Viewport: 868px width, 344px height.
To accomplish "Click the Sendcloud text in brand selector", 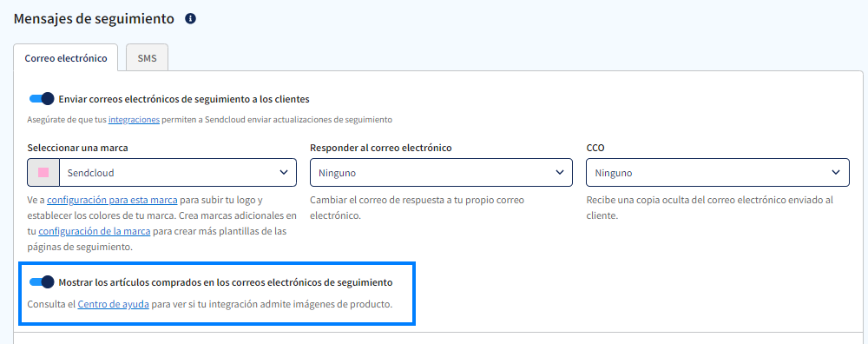I will point(91,173).
